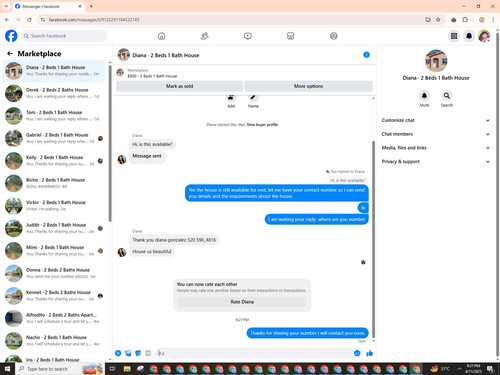Viewport: 500px width, 375px height.
Task: Select Diana 2 Beds 1 Bath conversation
Action: pyautogui.click(x=54, y=71)
